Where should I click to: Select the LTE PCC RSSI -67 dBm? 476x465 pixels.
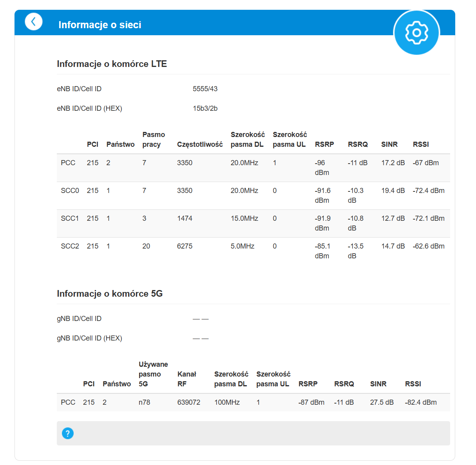426,163
